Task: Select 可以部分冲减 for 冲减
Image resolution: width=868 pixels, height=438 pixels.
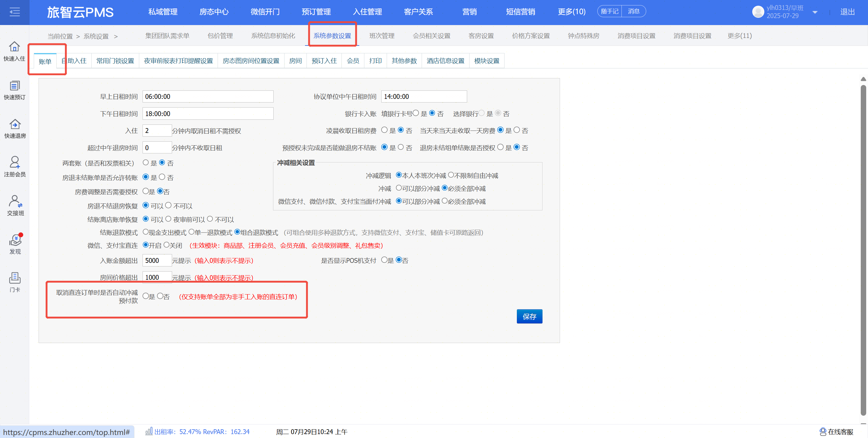Action: pyautogui.click(x=399, y=188)
